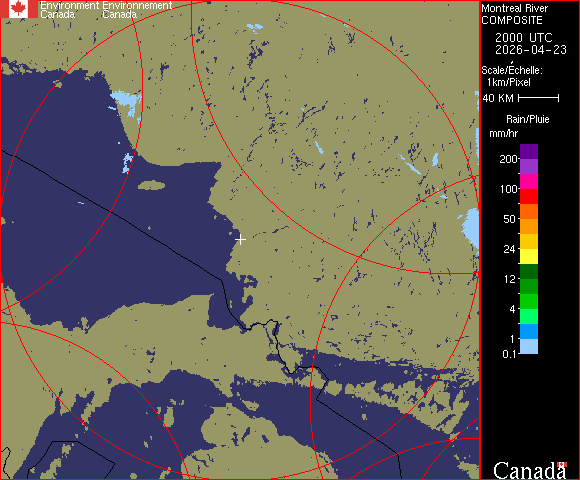The height and width of the screenshot is (480, 580).
Task: Select the pale blue 0.1 mm/hr swatch
Action: (x=529, y=347)
